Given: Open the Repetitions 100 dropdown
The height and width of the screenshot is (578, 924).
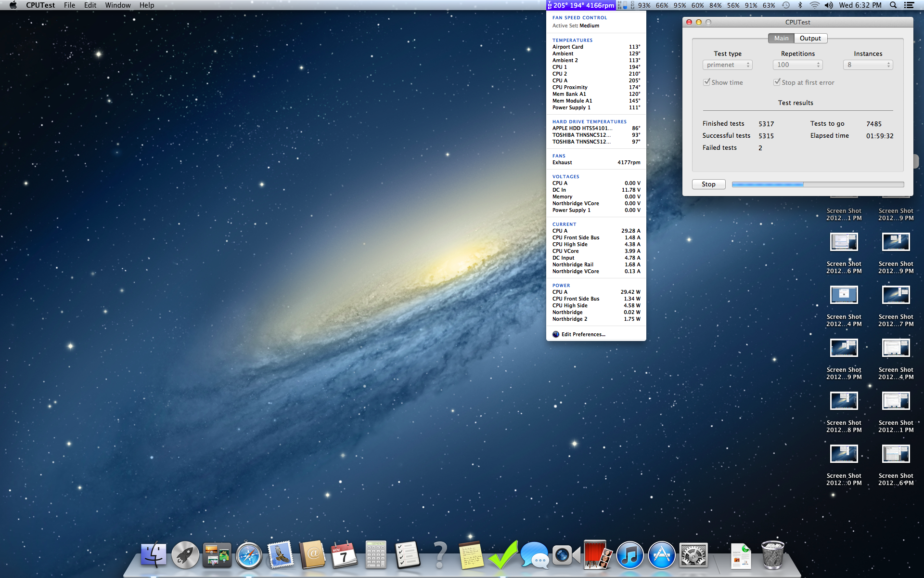Looking at the screenshot, I should (797, 65).
